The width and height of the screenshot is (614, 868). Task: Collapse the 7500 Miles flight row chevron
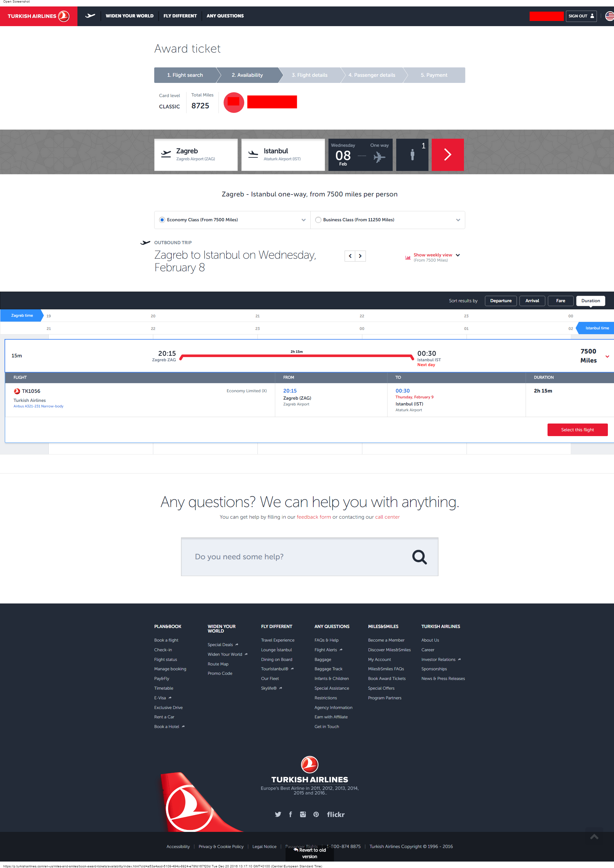607,356
